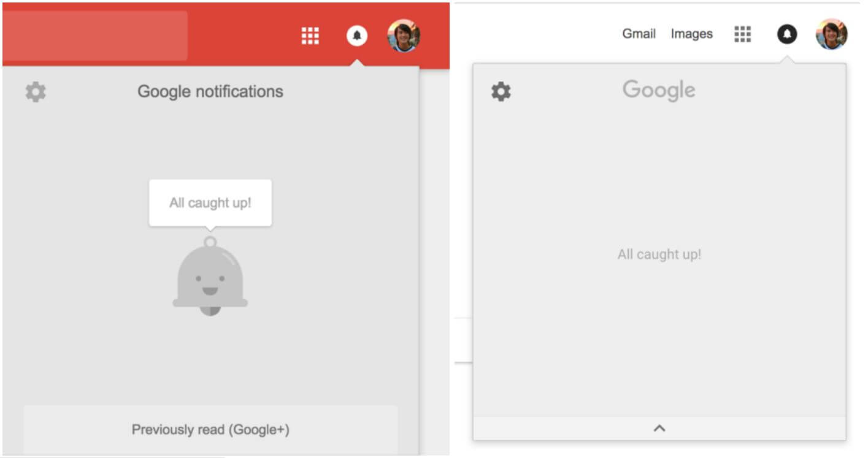Click the All caught up! speech bubble
This screenshot has height=458, width=868.
pyautogui.click(x=210, y=203)
